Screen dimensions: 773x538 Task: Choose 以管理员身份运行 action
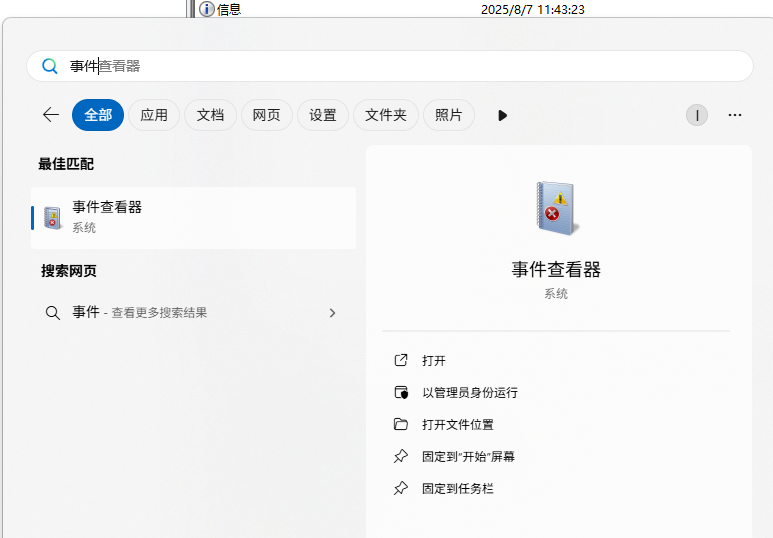point(470,393)
